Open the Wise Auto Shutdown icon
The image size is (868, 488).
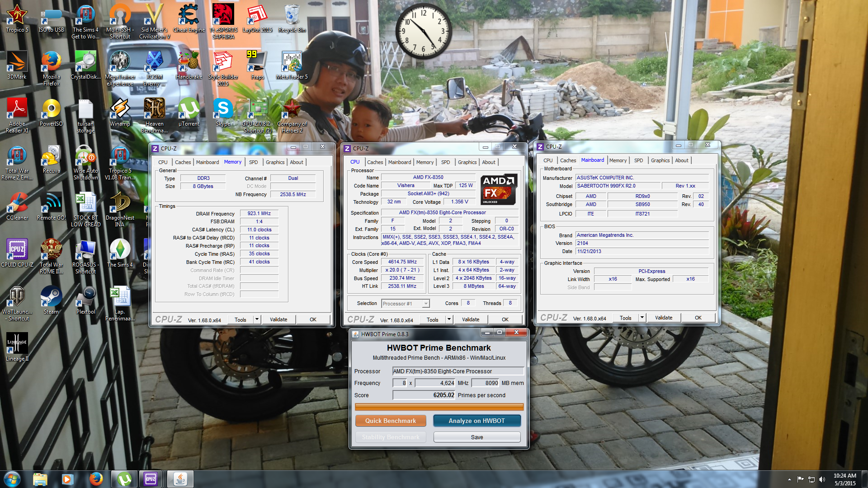tap(85, 163)
